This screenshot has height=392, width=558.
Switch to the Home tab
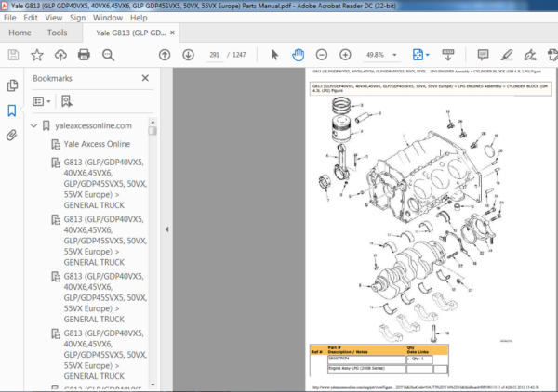(20, 33)
